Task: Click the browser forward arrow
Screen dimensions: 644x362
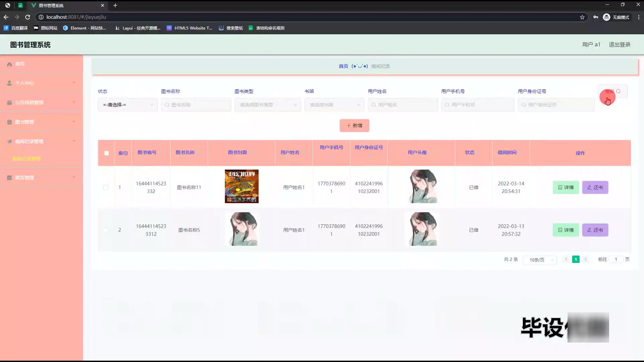Action: (17, 17)
